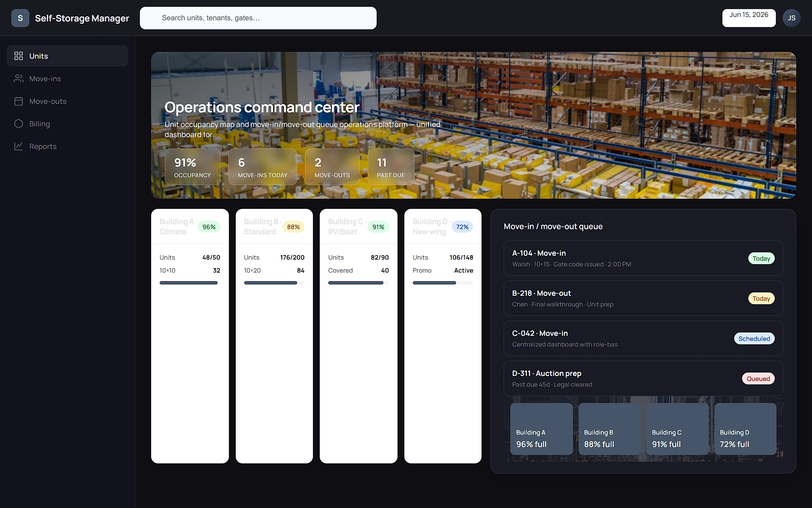
Task: Click Building A 96% badge
Action: coord(209,227)
